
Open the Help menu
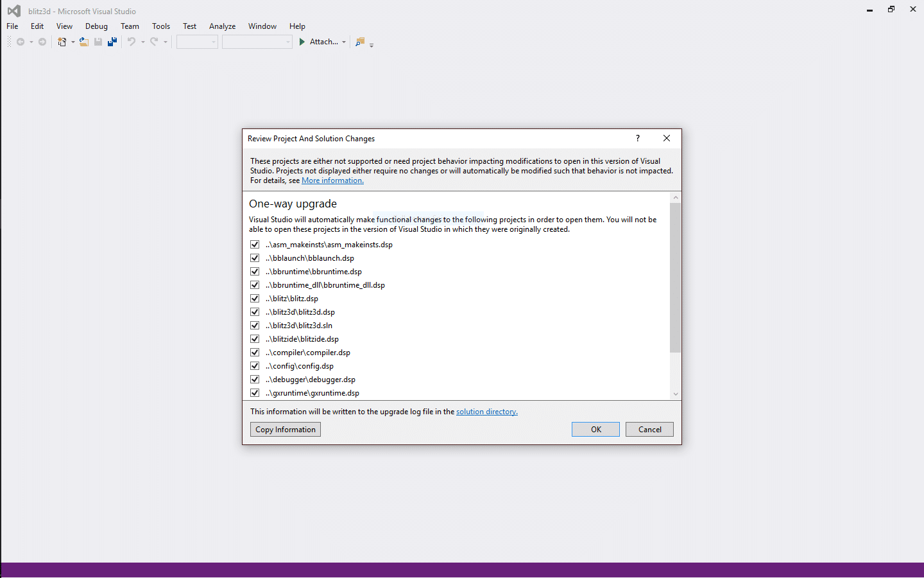297,26
